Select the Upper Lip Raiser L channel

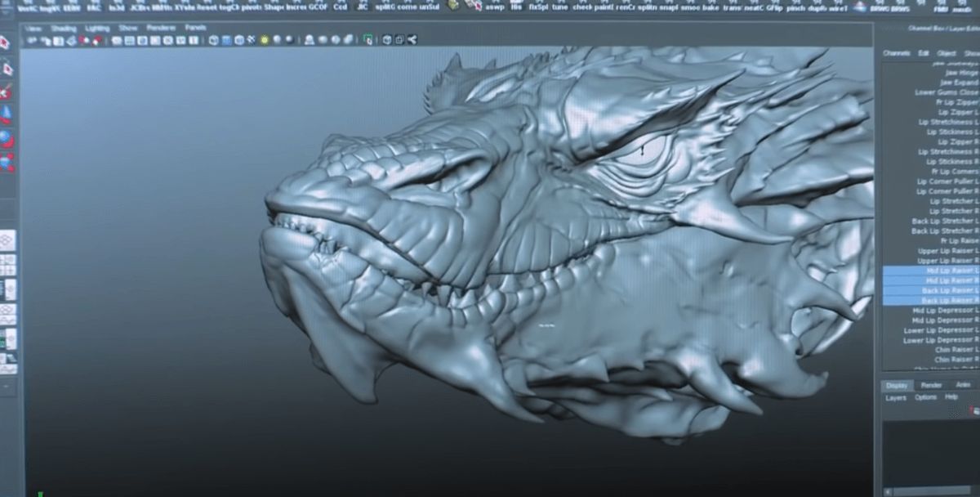tap(947, 251)
